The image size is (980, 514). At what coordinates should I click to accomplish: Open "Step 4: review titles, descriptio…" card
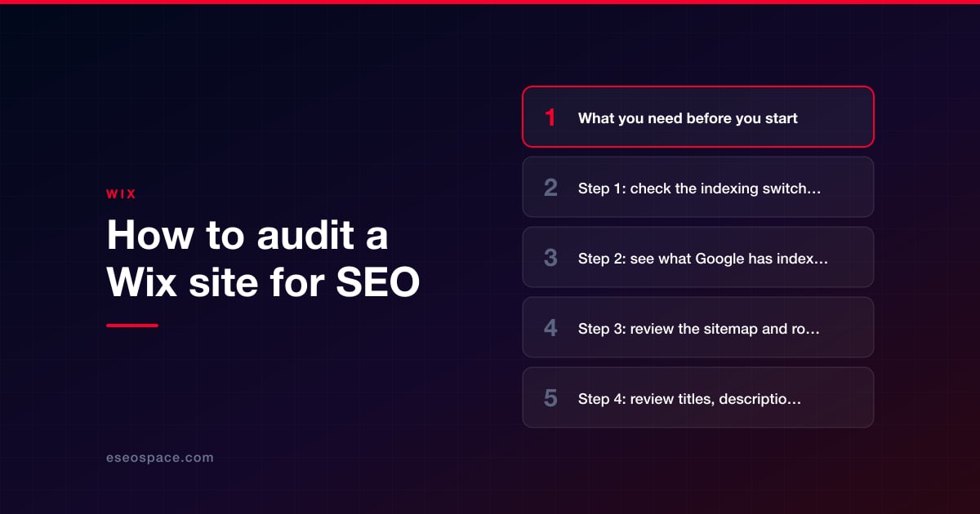point(698,397)
